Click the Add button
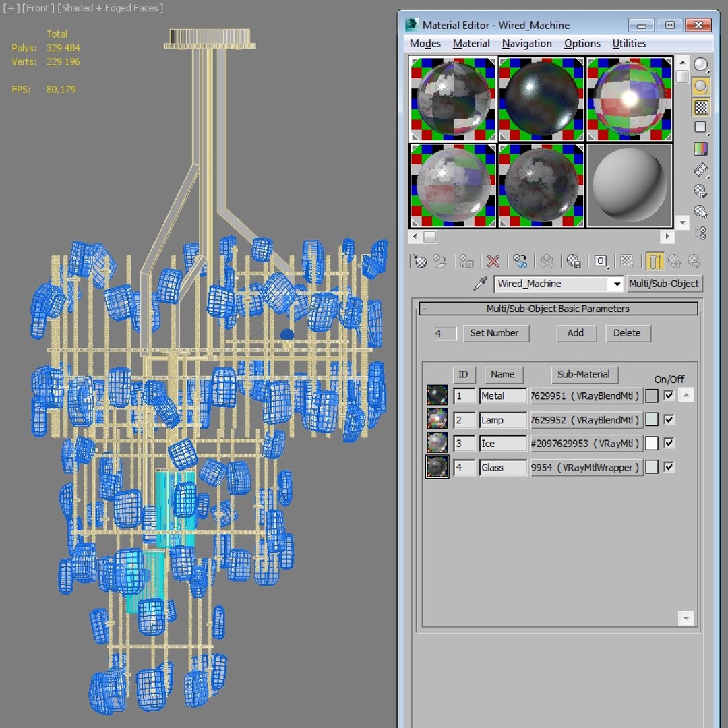 click(x=576, y=333)
